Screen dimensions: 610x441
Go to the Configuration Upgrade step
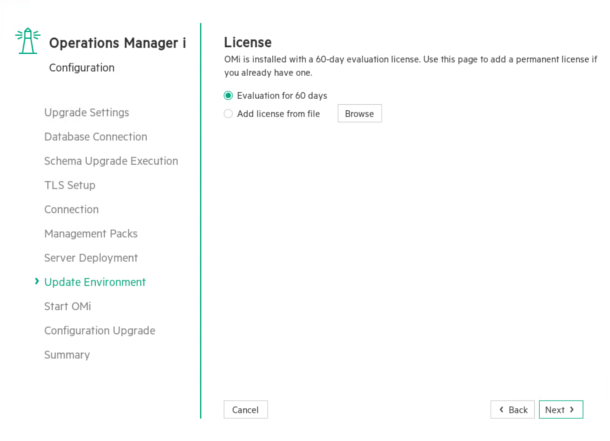100,331
